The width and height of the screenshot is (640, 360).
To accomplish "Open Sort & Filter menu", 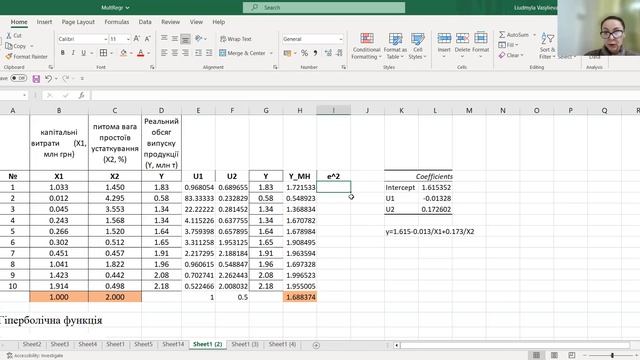I will pyautogui.click(x=547, y=46).
